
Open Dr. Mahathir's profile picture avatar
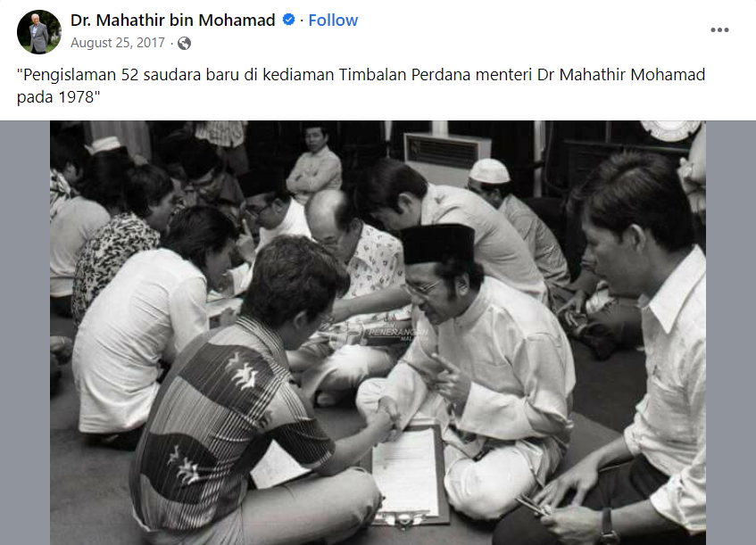[39, 32]
